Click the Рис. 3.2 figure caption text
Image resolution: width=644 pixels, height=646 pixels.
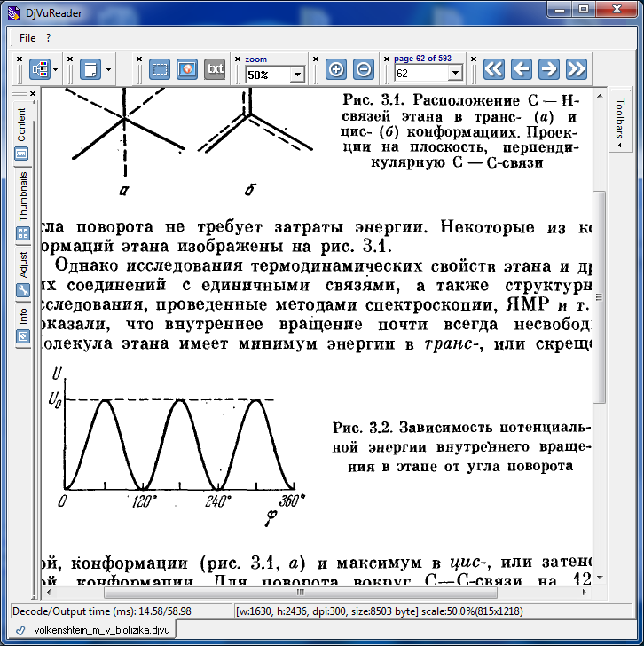[461, 447]
